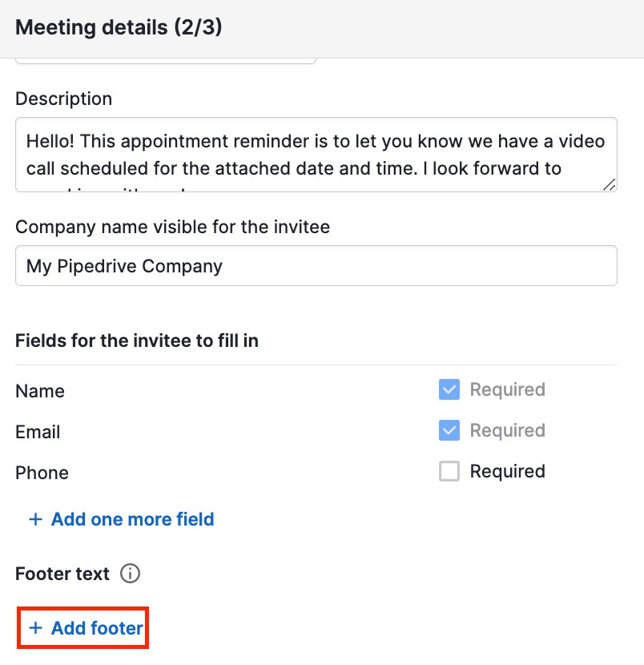Click the Footer text label

(x=62, y=574)
